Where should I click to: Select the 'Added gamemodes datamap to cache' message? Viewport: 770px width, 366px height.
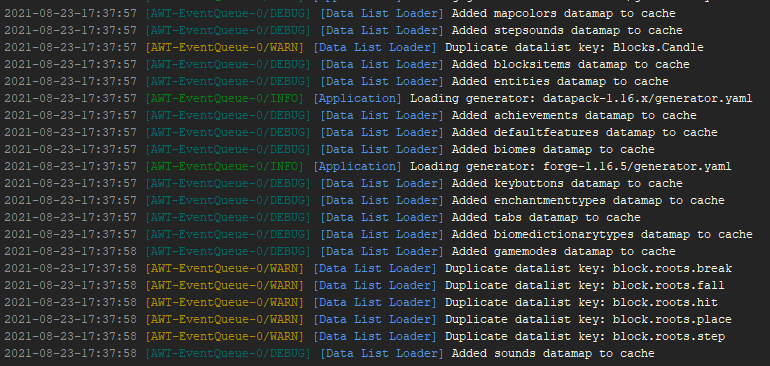point(563,252)
